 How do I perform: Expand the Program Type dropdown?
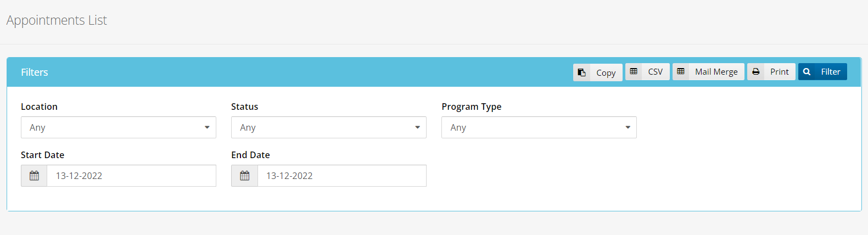tap(539, 127)
